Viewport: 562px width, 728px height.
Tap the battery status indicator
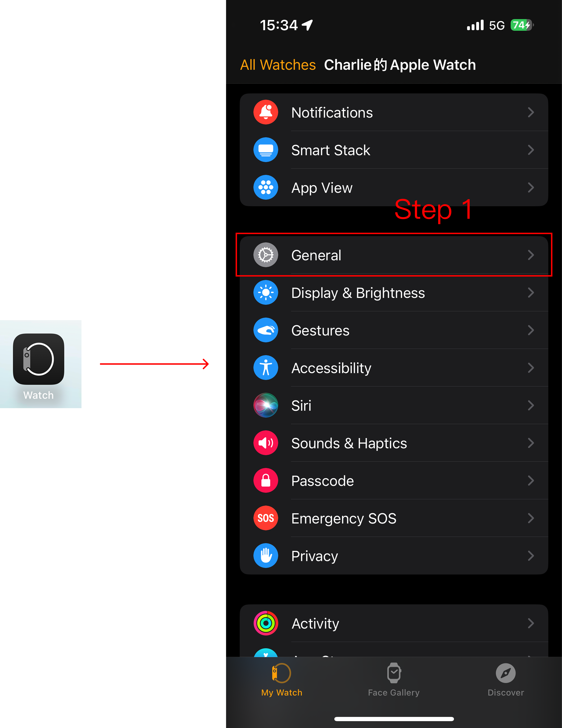(x=522, y=25)
